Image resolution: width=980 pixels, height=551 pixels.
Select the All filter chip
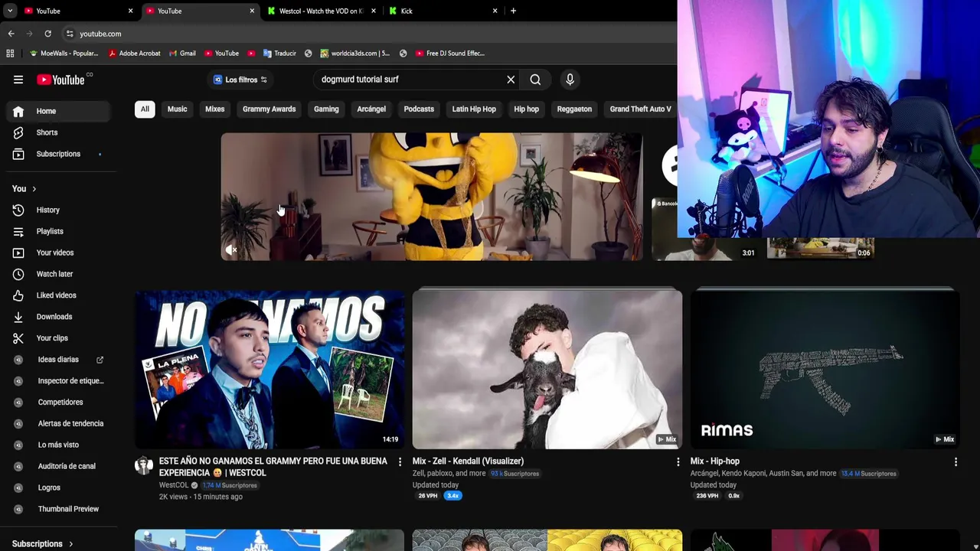tap(145, 109)
